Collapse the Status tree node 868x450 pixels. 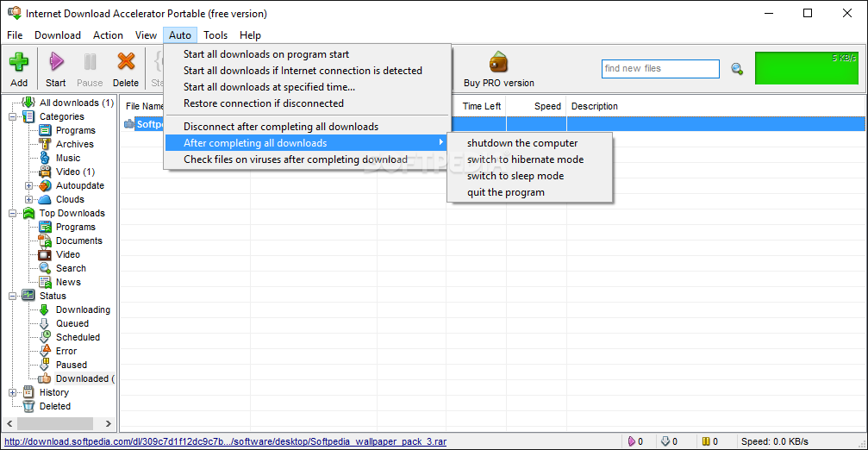[12, 297]
